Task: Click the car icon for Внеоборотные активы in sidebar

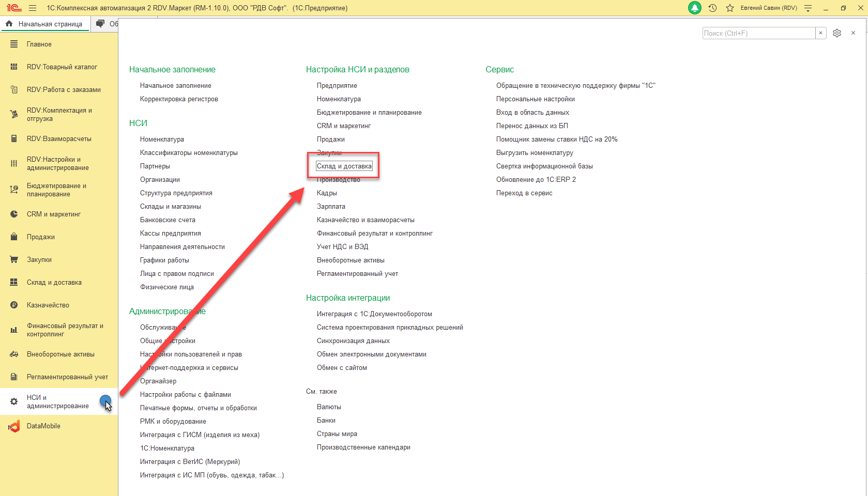Action: tap(14, 354)
